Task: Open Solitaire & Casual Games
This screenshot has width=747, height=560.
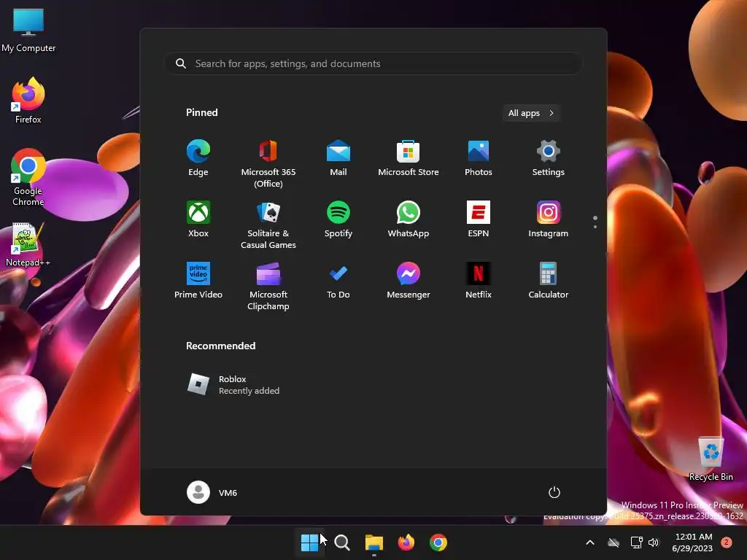Action: (x=268, y=225)
